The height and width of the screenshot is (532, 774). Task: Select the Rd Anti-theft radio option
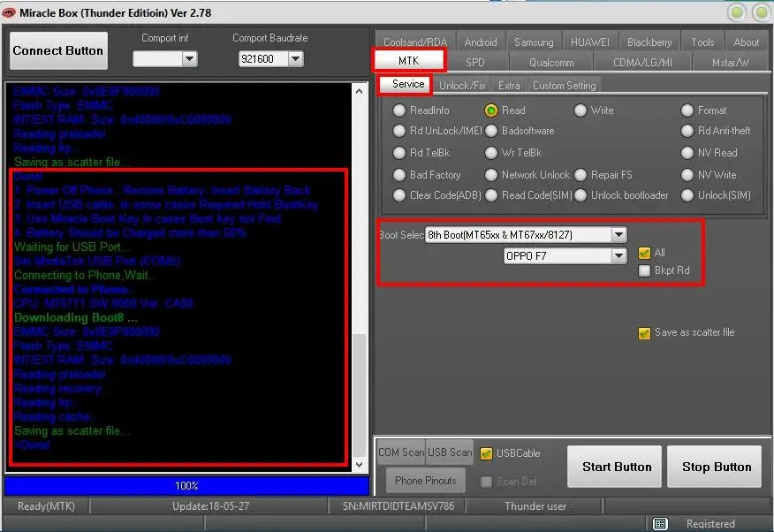click(687, 131)
